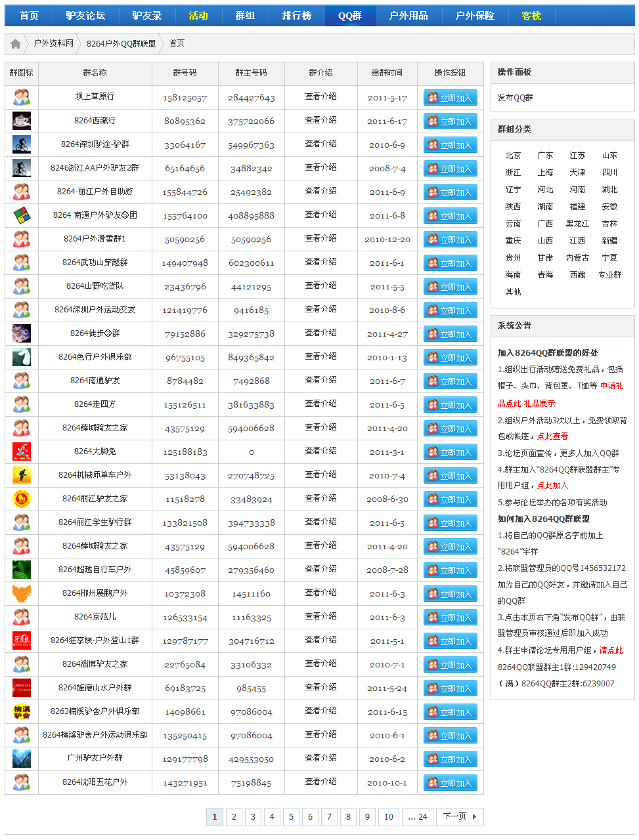Click 立即加入 for 坝上草原行
This screenshot has height=840, width=639.
pyautogui.click(x=451, y=98)
